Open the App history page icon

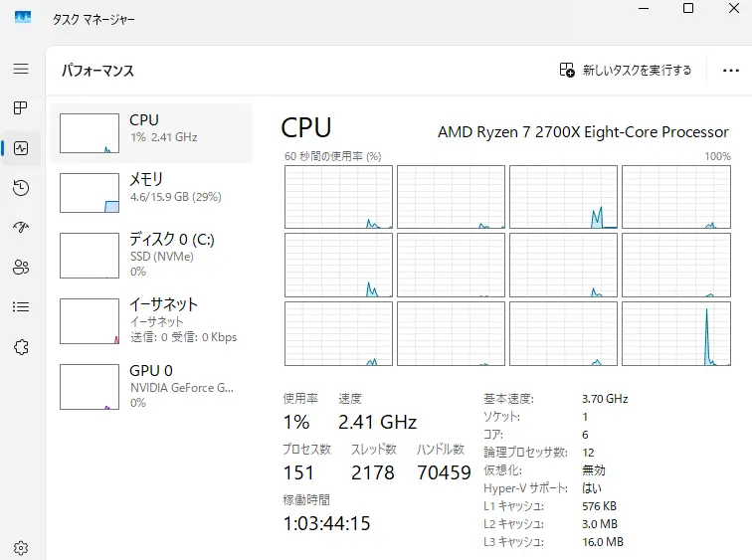click(x=21, y=188)
